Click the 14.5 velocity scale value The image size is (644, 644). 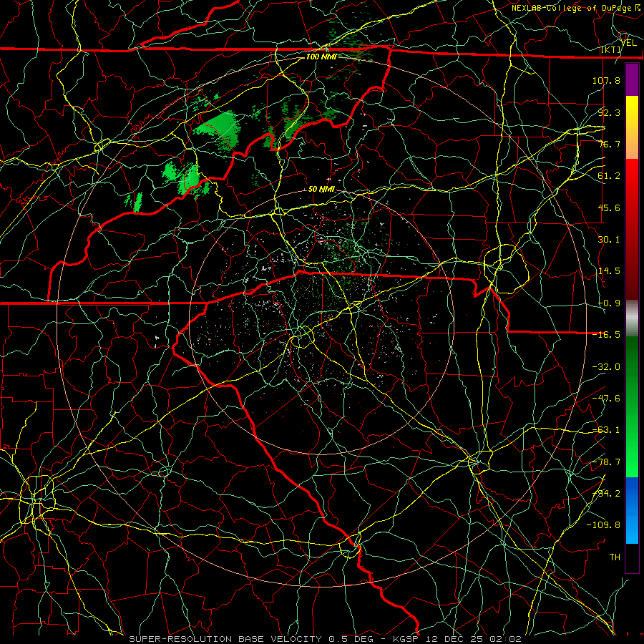click(609, 271)
